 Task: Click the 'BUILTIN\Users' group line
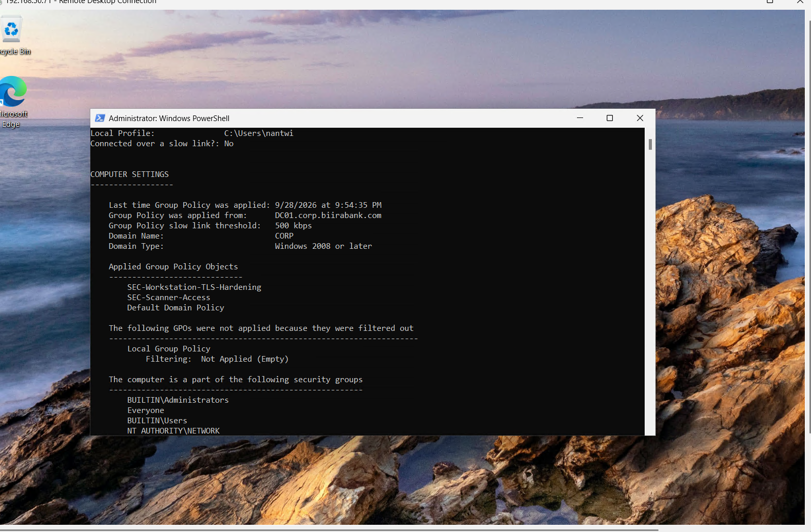pos(157,421)
